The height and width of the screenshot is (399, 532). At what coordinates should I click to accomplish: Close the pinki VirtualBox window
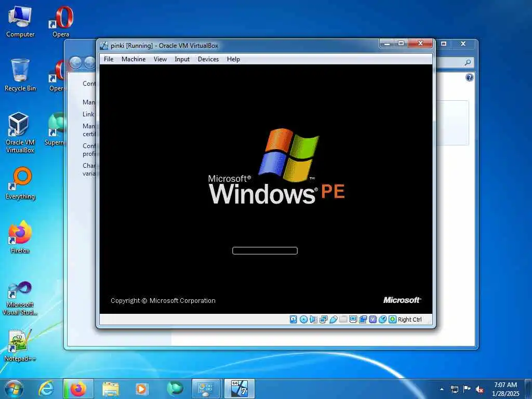point(420,44)
